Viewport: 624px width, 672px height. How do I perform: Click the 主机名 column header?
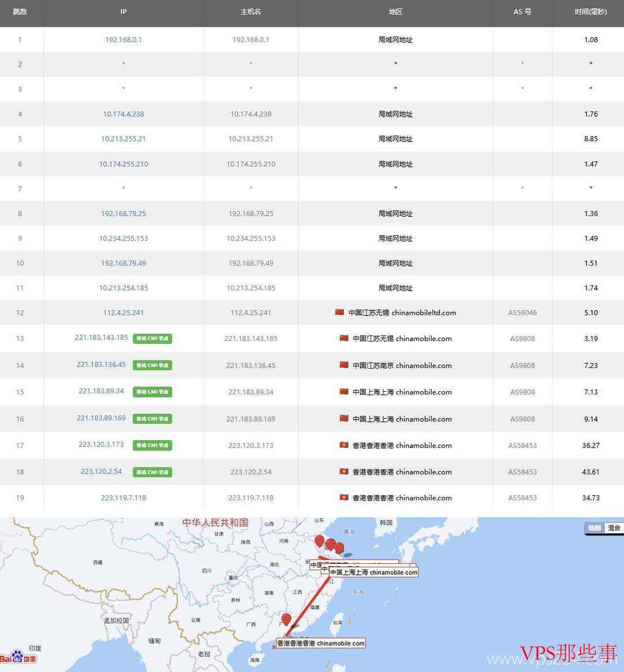pyautogui.click(x=251, y=12)
